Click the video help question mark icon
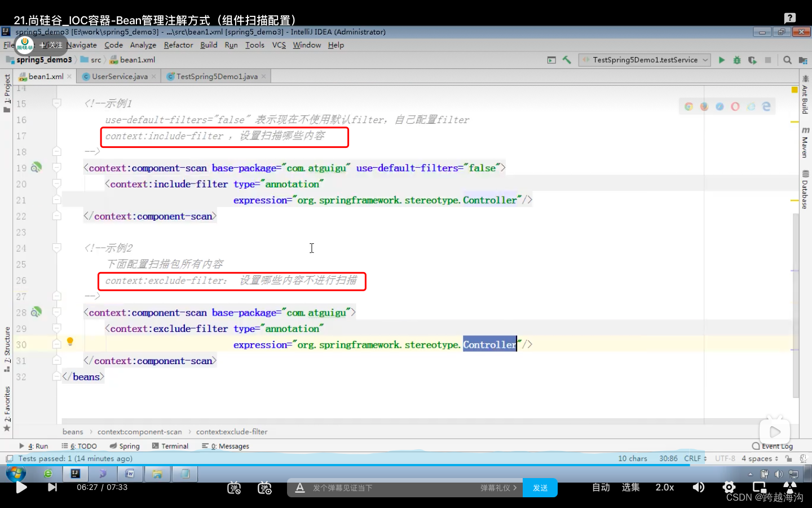The width and height of the screenshot is (812, 508). coord(790,18)
